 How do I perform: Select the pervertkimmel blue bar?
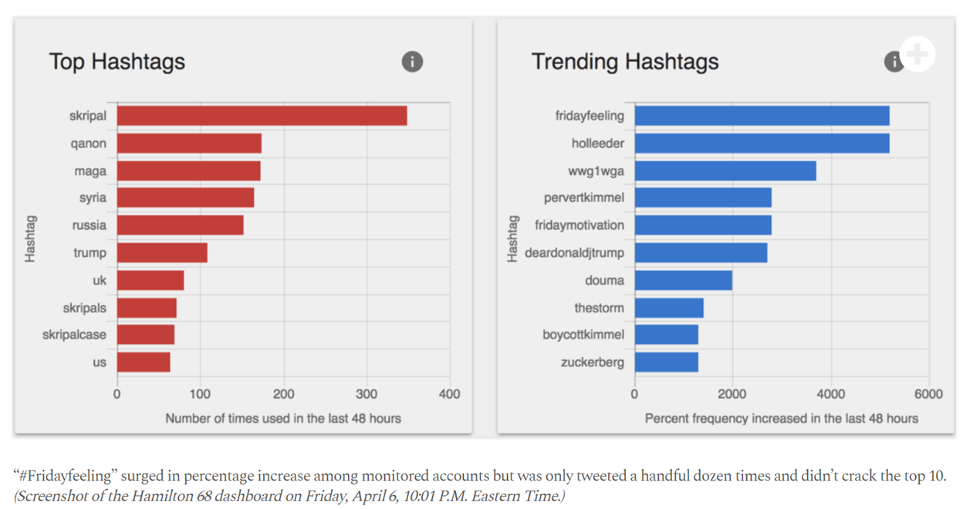pyautogui.click(x=703, y=198)
